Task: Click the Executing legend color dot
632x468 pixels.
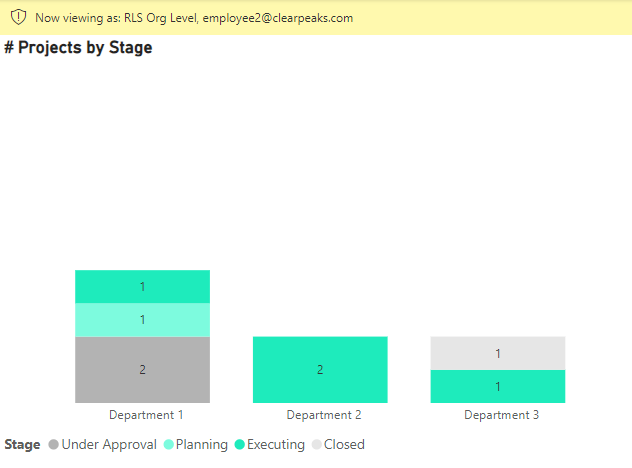Action: [240, 445]
